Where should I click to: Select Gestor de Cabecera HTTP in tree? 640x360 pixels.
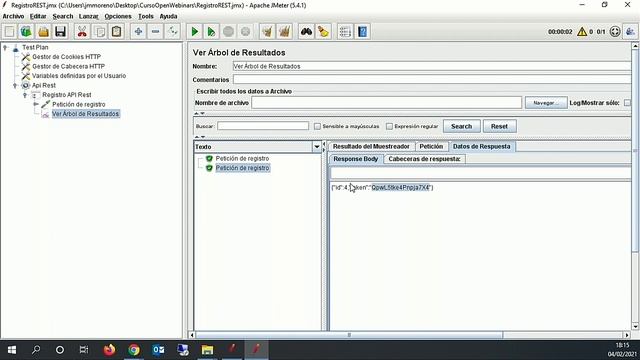tap(69, 66)
